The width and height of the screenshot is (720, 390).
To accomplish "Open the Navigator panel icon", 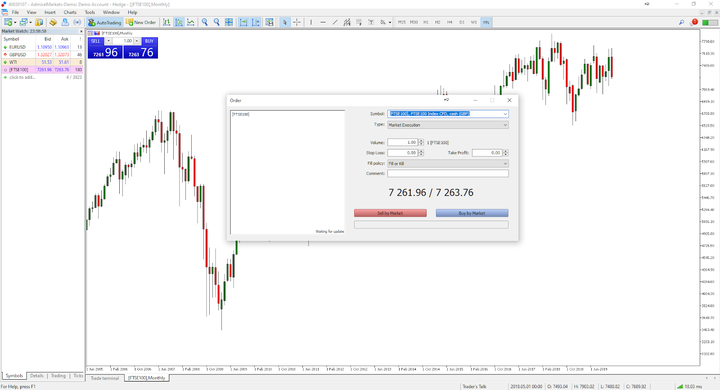I will pos(65,22).
